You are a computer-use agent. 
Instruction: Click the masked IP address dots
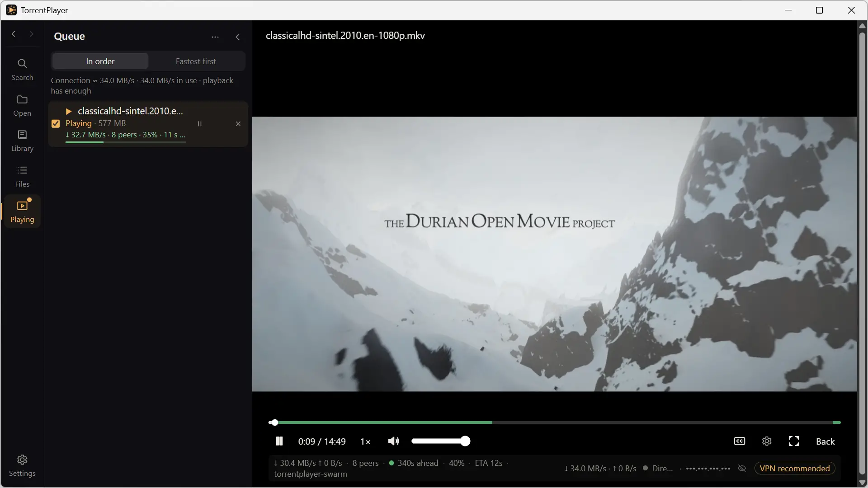coord(708,469)
